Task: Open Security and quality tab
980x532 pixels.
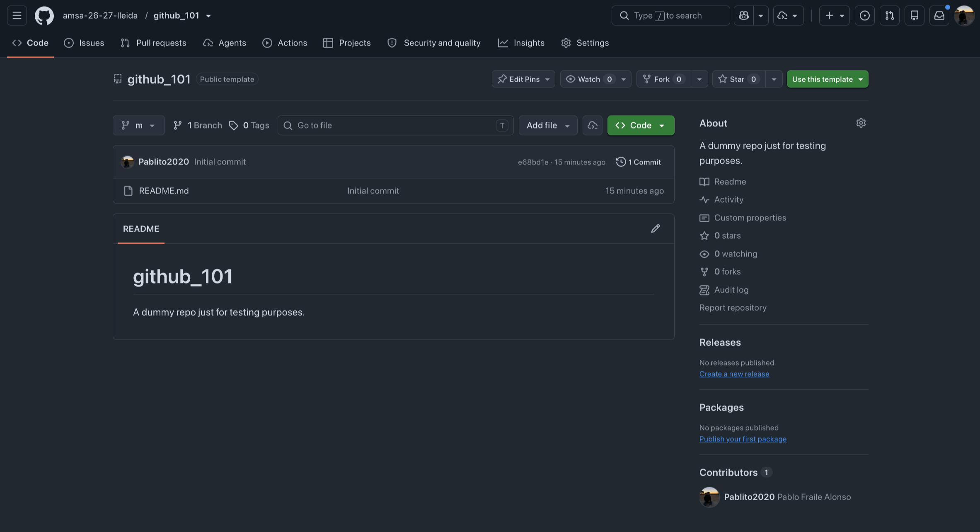Action: point(434,43)
